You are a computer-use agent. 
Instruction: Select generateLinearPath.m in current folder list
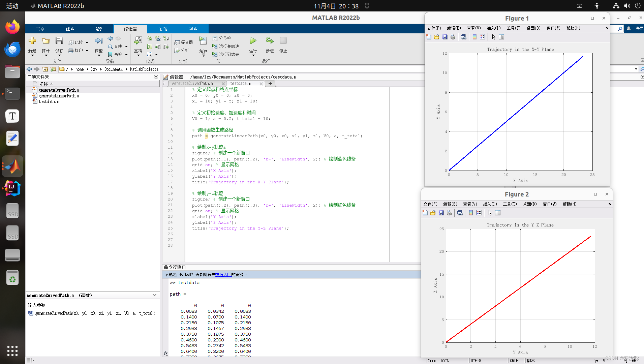(x=59, y=96)
